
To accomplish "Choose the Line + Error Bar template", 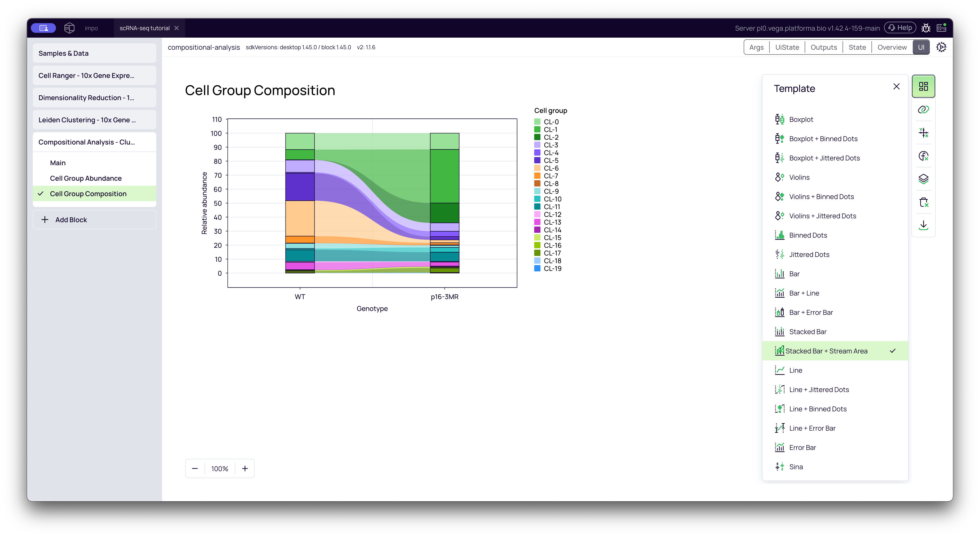I will (x=812, y=428).
